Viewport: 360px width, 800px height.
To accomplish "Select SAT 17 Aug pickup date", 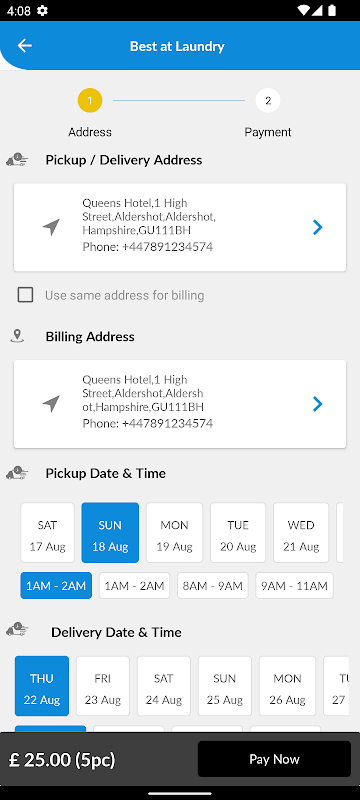I will click(47, 533).
